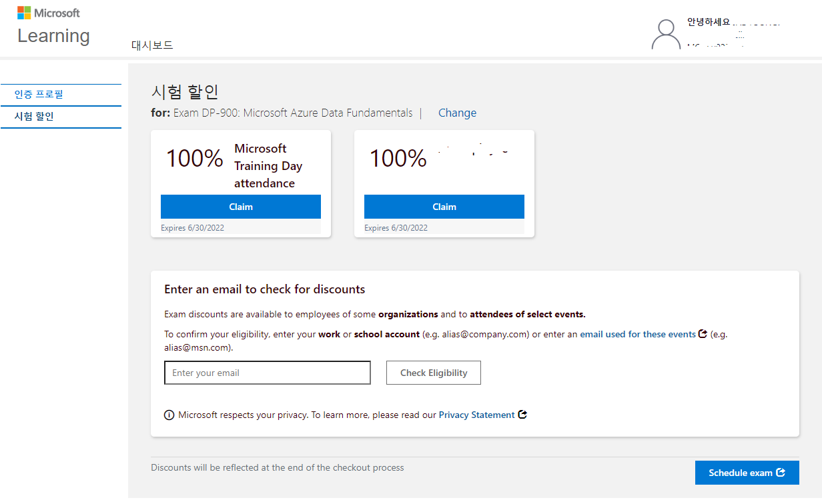This screenshot has width=822, height=504.
Task: Click 'Discounts will be reflected' notice text
Action: [278, 467]
